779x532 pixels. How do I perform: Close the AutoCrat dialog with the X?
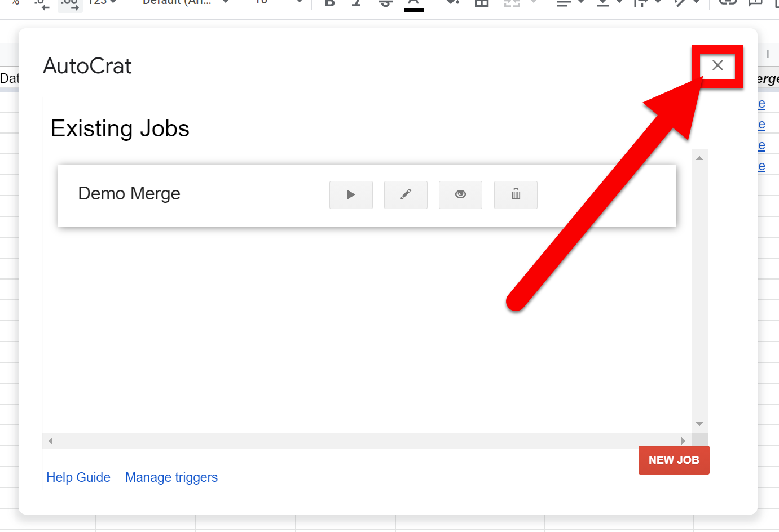pos(718,65)
